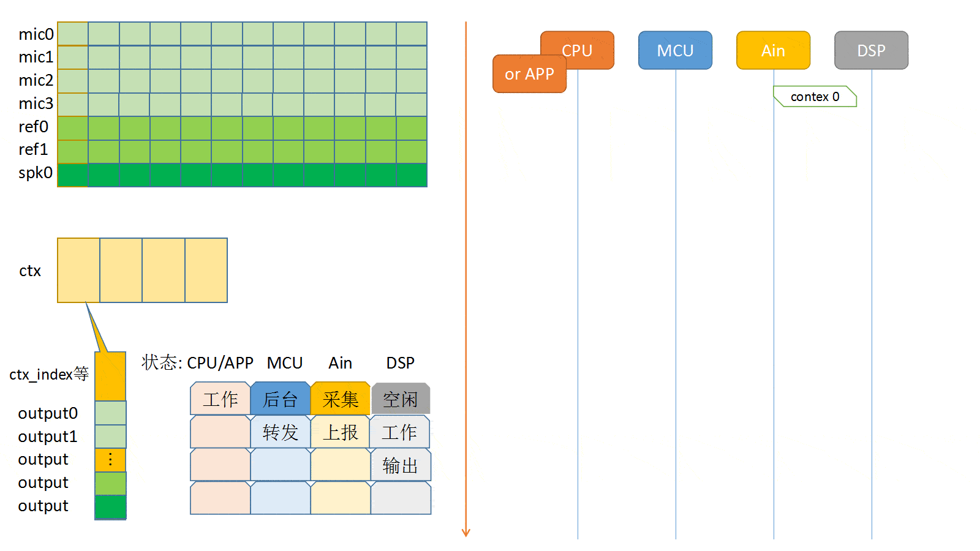
Task: Select the 'contex 0' label shape
Action: tap(815, 97)
